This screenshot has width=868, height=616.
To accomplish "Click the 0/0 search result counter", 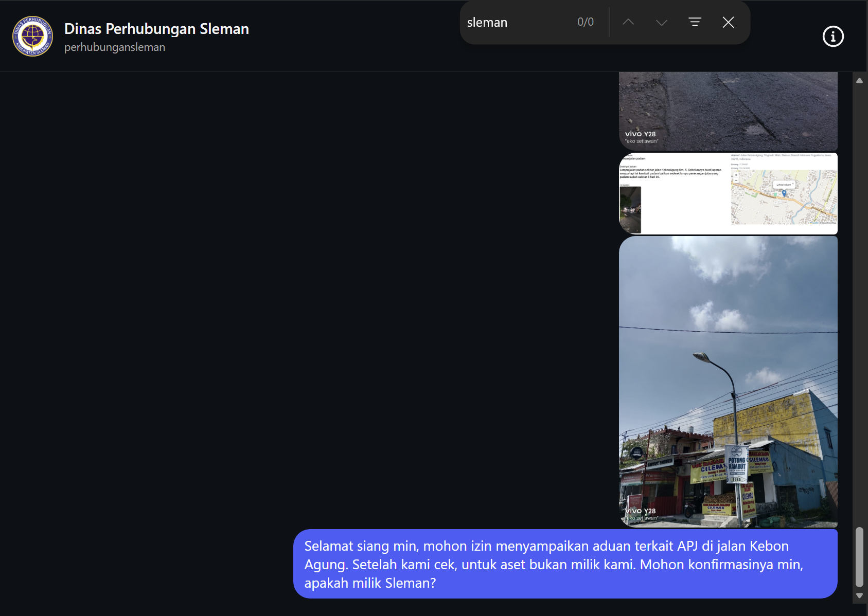I will 585,22.
